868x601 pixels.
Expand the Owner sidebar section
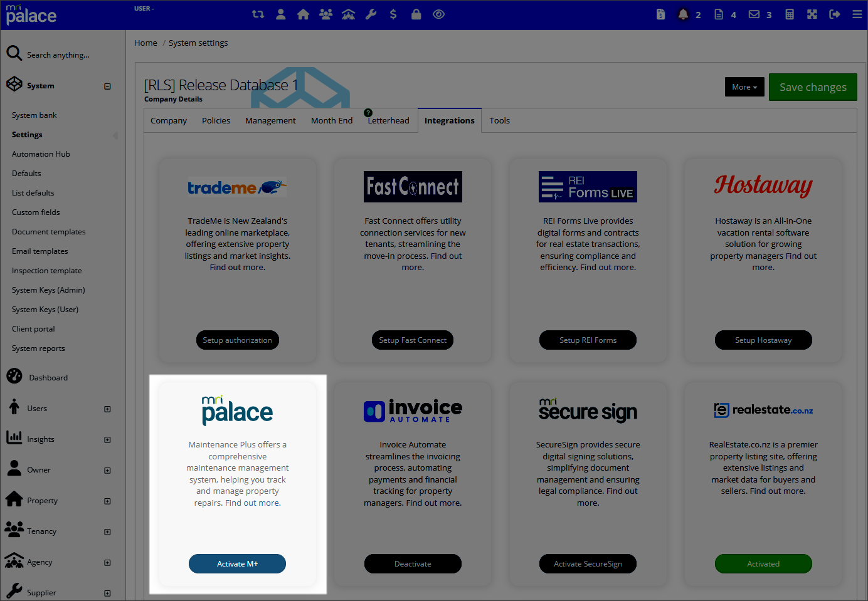[x=107, y=471]
